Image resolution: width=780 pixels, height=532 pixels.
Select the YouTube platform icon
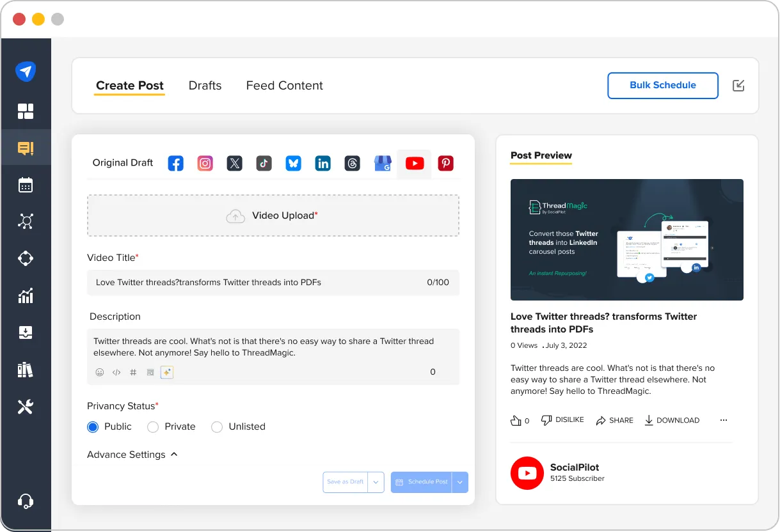point(414,163)
